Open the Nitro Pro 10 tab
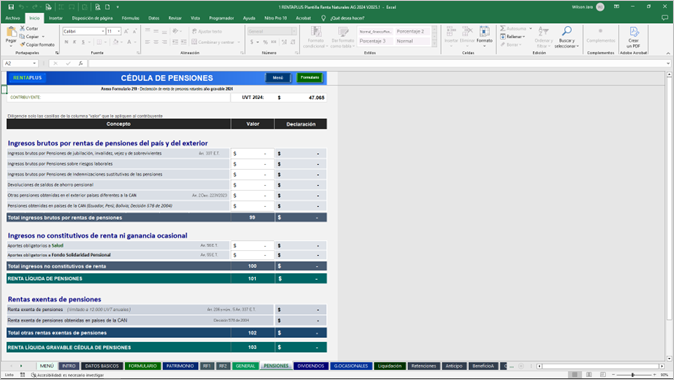Viewport: 674px width, 380px height. (x=275, y=18)
